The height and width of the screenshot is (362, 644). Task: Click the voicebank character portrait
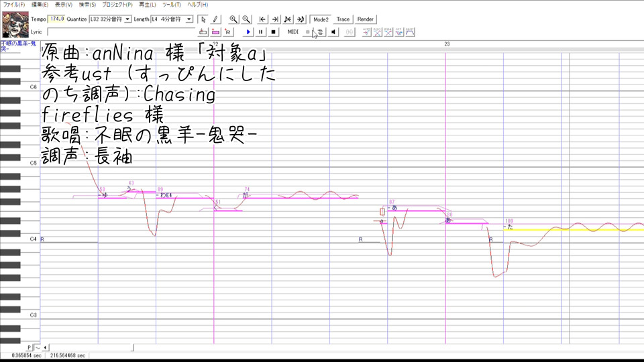15,25
